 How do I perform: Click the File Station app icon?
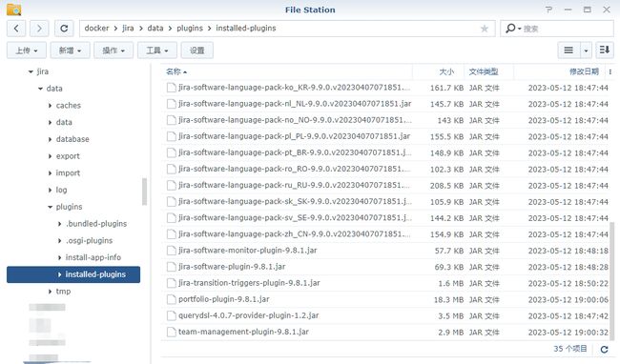click(x=14, y=10)
